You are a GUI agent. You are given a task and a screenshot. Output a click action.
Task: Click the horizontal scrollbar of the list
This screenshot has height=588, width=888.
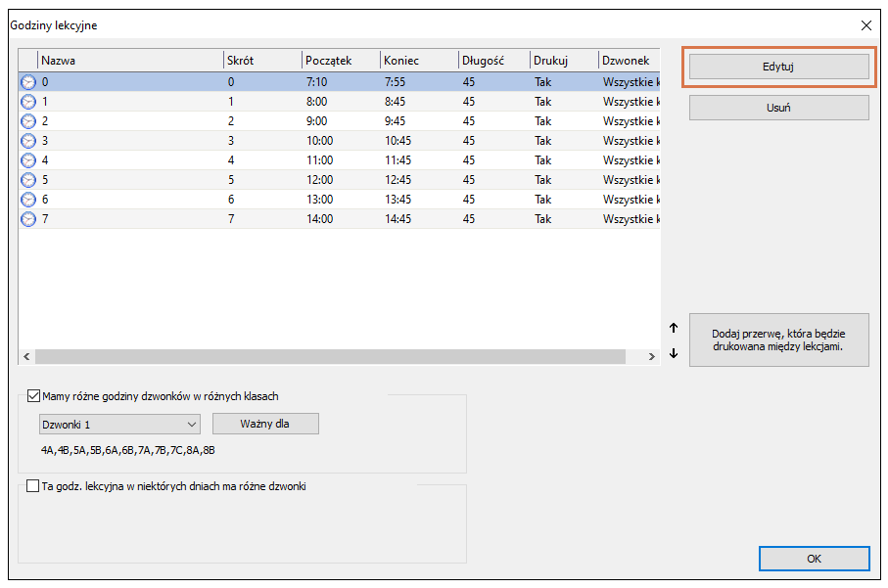tap(330, 356)
